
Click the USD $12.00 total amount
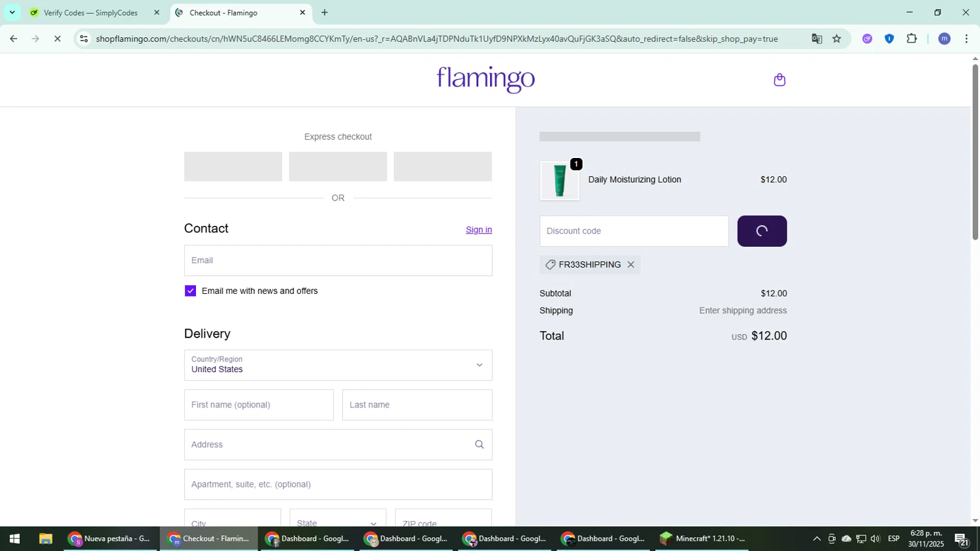click(759, 336)
